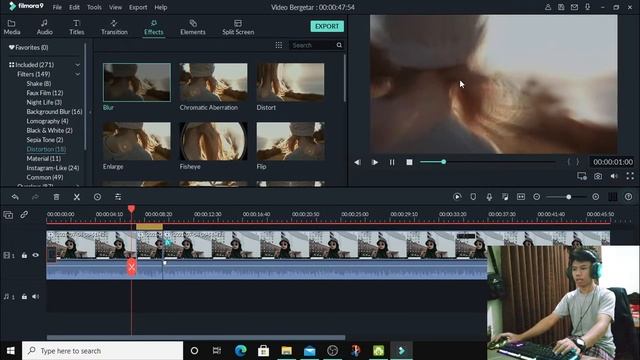Select Background Blur (16) category

(x=54, y=112)
